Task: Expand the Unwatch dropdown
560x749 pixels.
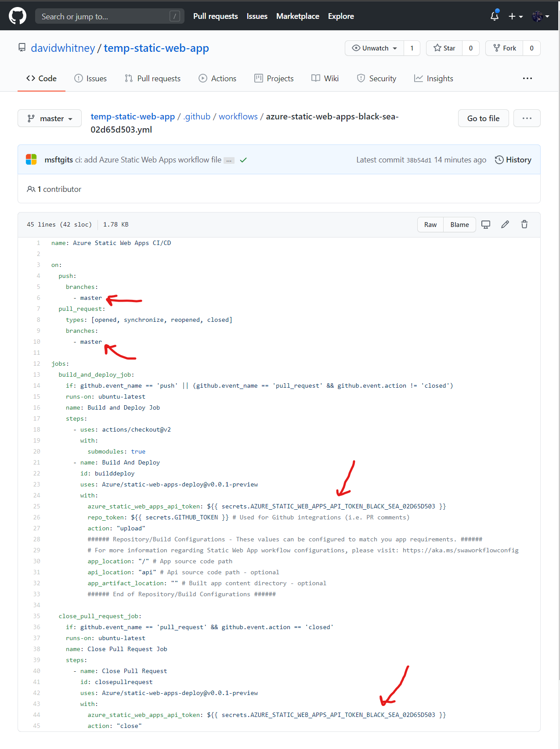Action: tap(375, 48)
